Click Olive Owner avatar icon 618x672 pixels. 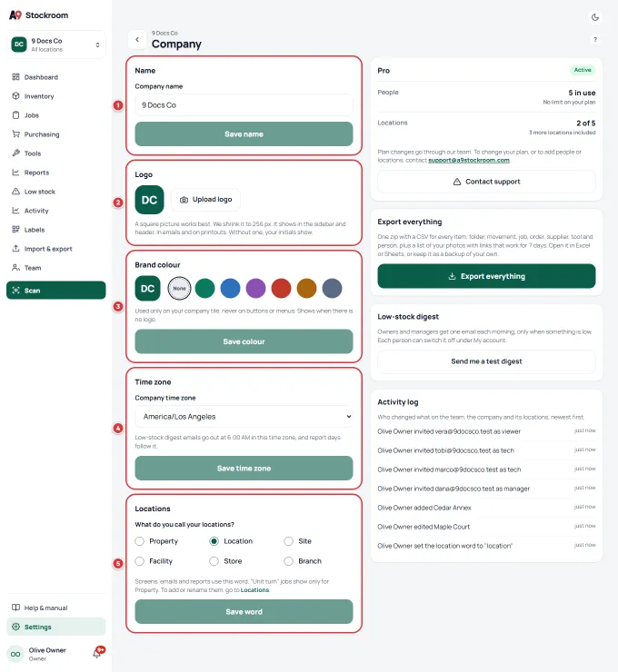coord(15,654)
